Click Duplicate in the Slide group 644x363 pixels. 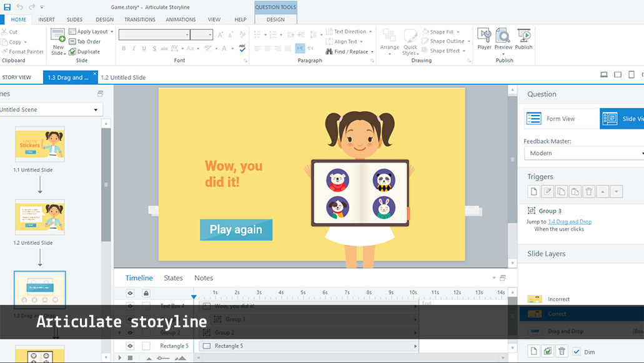[x=84, y=52]
